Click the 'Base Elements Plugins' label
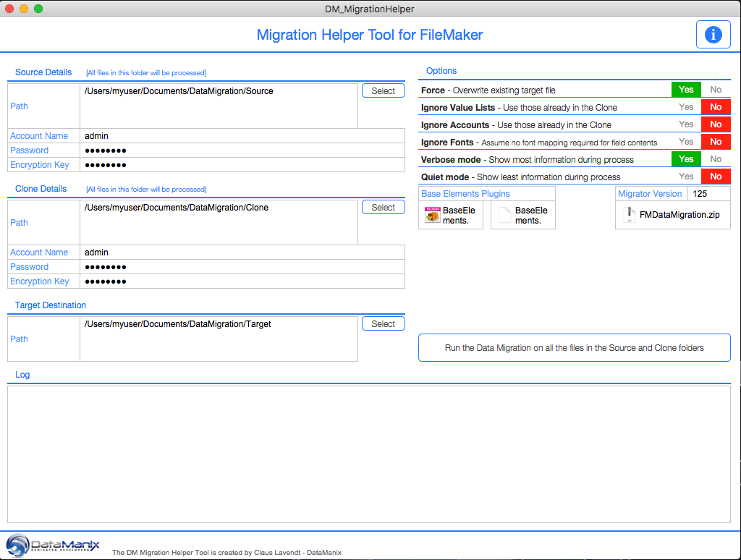 (x=465, y=194)
